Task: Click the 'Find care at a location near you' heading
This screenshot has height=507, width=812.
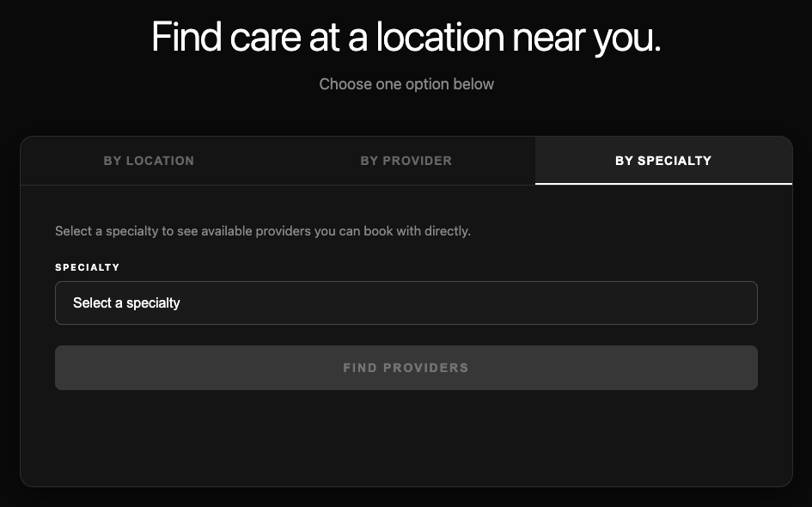Action: click(x=406, y=37)
